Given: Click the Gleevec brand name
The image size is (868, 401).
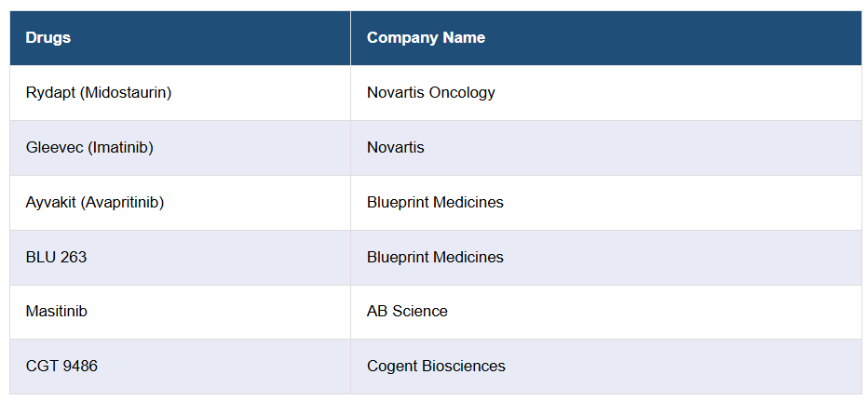Looking at the screenshot, I should 55,148.
